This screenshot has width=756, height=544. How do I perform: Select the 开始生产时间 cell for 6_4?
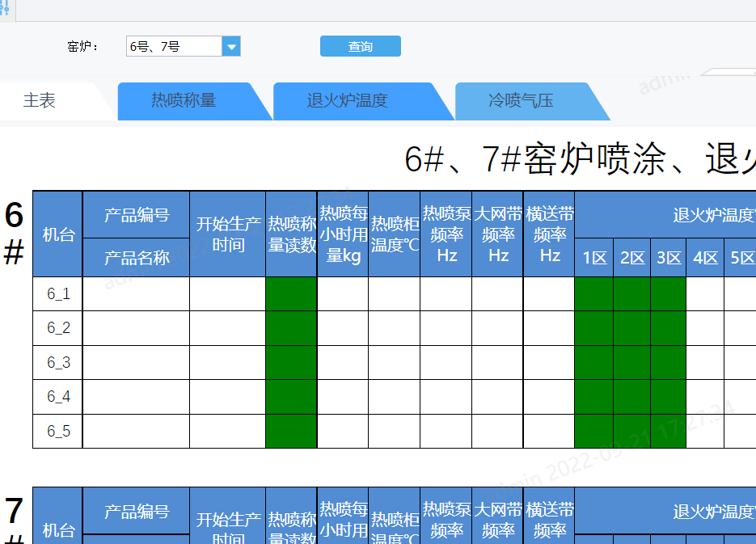[227, 397]
